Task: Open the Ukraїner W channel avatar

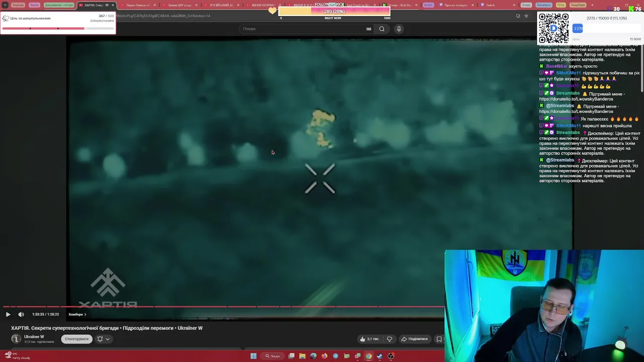Action: [x=16, y=339]
